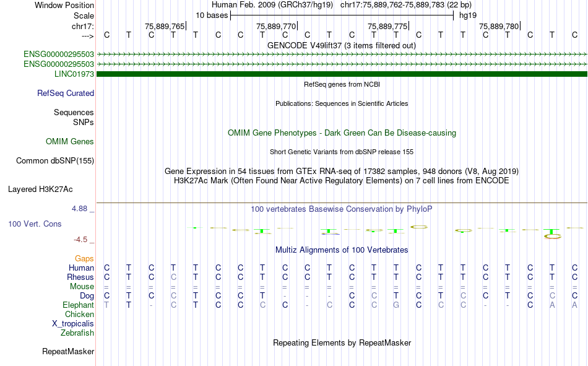The height and width of the screenshot is (366, 588).
Task: Click position marker 75,889,780
Action: [499, 26]
